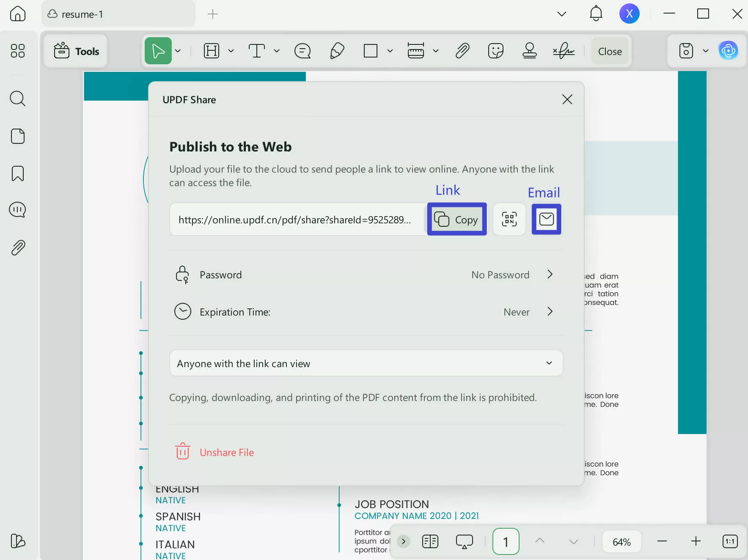Go to previous page arrow
Image resolution: width=748 pixels, height=560 pixels.
[x=540, y=541]
